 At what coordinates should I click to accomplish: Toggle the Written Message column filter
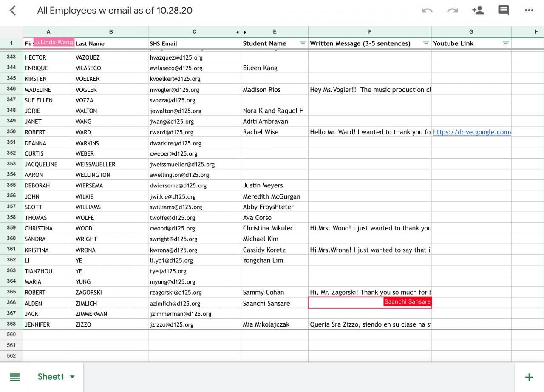pos(426,43)
